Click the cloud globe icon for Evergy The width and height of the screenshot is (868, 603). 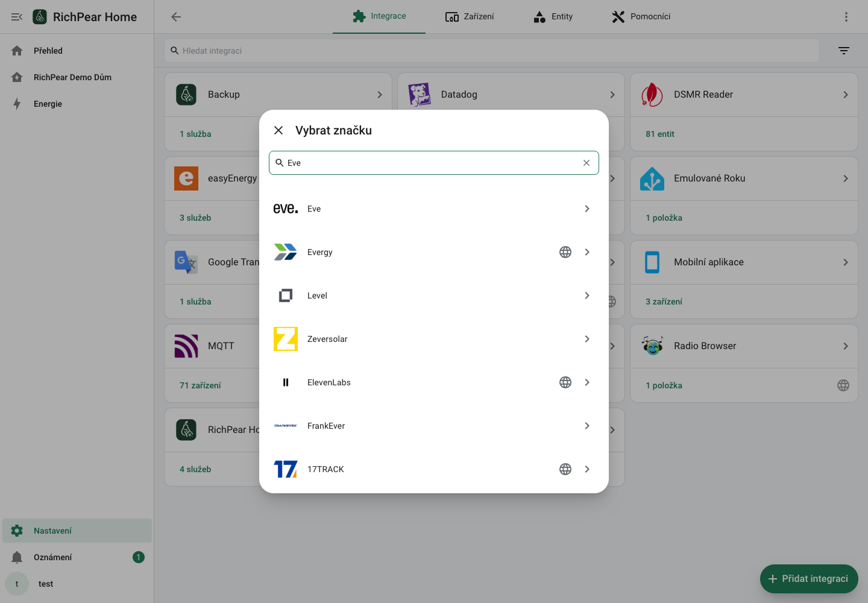coord(565,252)
